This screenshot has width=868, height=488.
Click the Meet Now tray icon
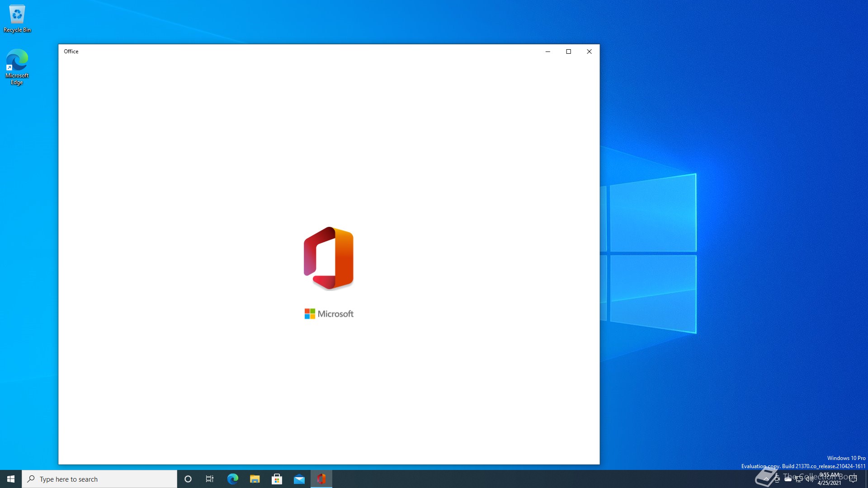tap(777, 479)
